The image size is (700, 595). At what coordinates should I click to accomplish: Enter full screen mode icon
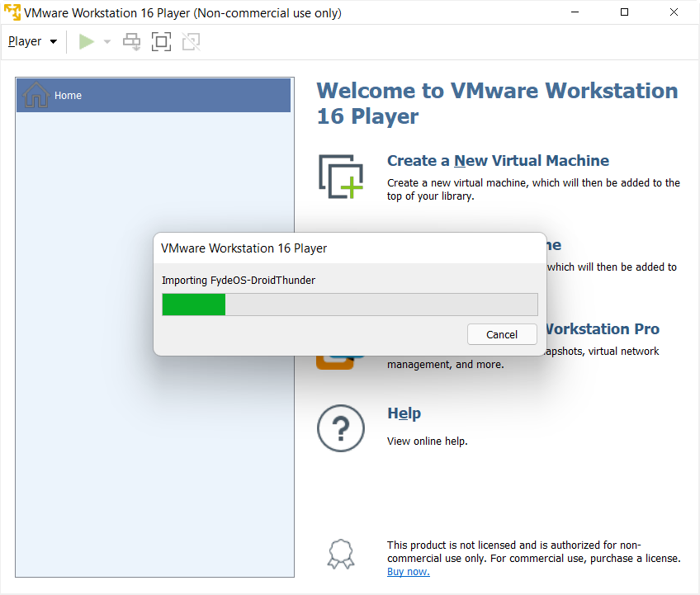tap(161, 42)
